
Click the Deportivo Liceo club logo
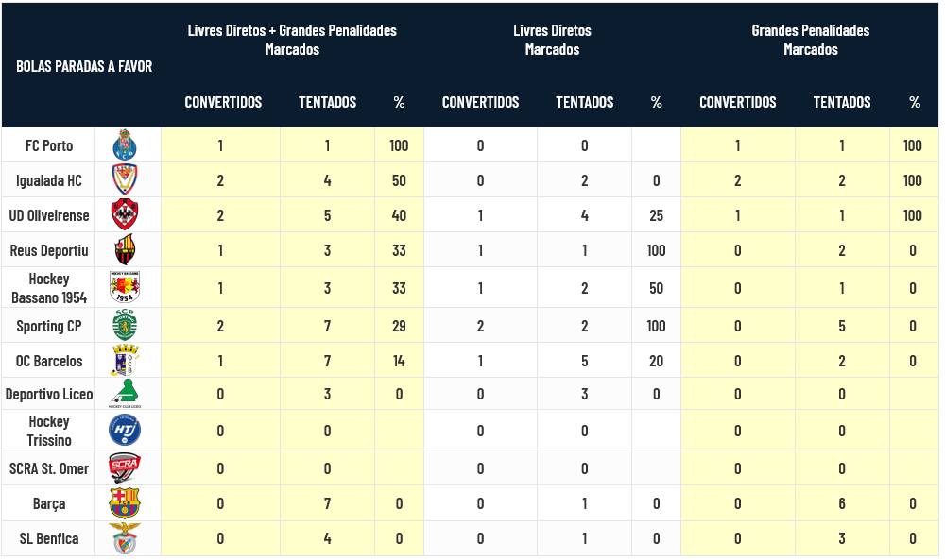point(125,394)
